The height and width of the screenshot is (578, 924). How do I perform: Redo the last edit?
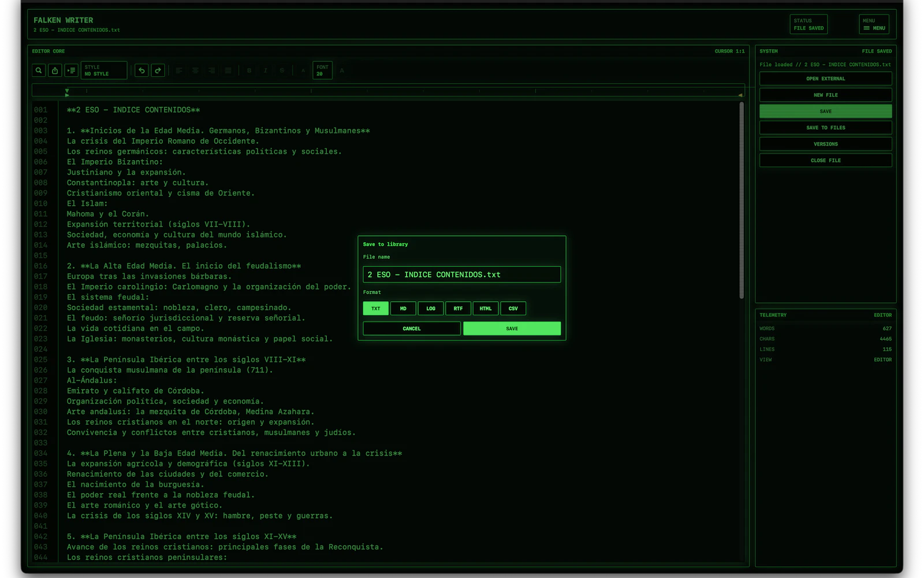pyautogui.click(x=158, y=71)
